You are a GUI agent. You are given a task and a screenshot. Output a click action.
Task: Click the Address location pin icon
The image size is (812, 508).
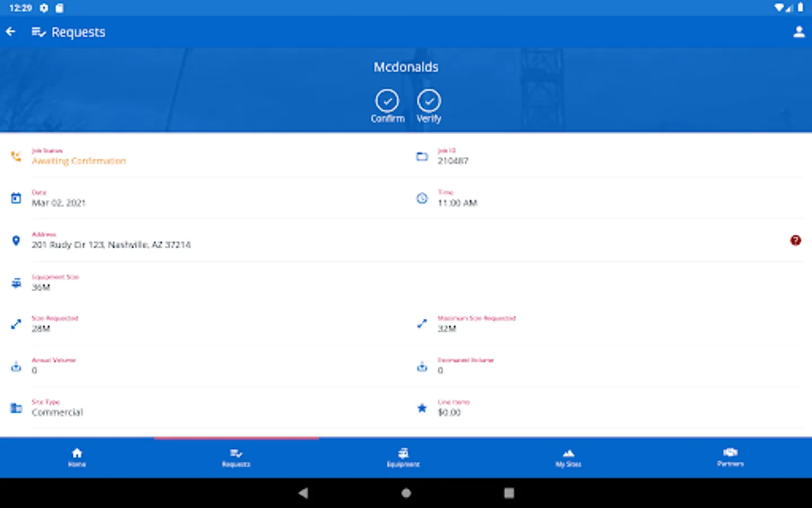16,240
